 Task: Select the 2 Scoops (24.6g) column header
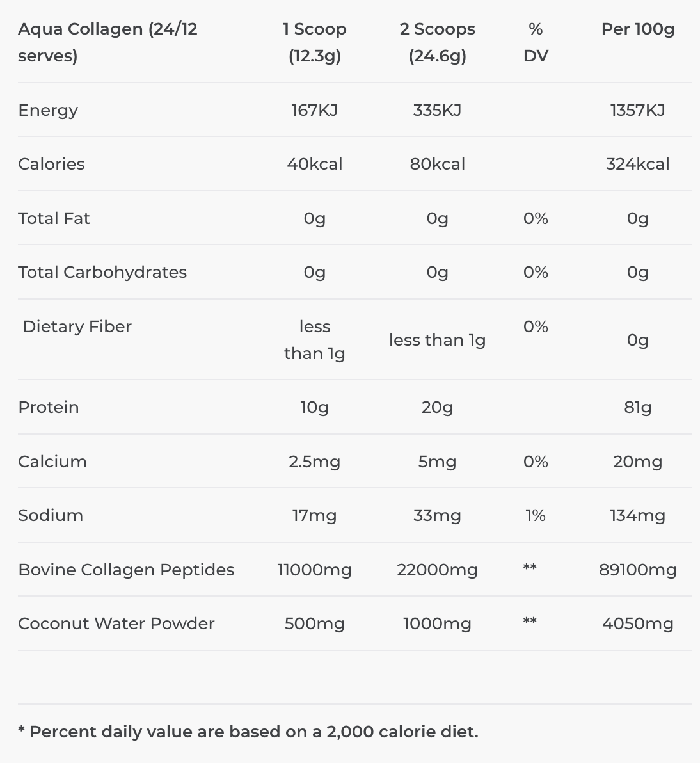(437, 42)
